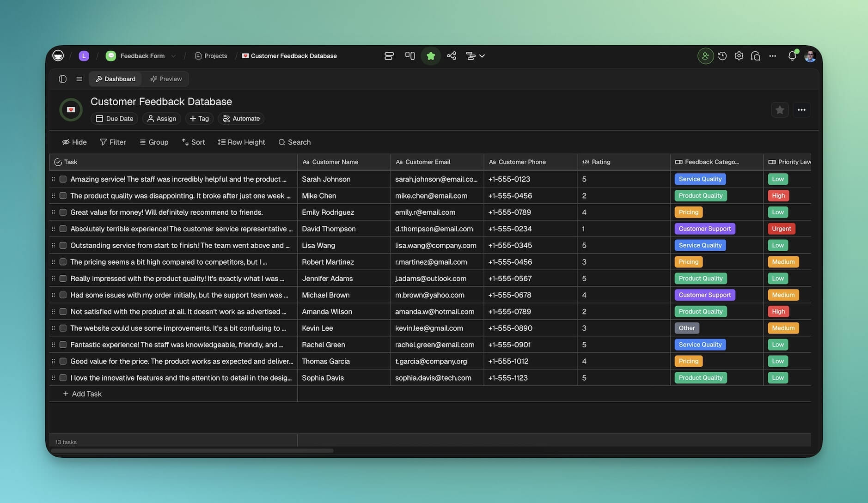Screen dimensions: 868x503
Task: Check the Sarah Johnson feedback task checkbox
Action: pyautogui.click(x=63, y=179)
